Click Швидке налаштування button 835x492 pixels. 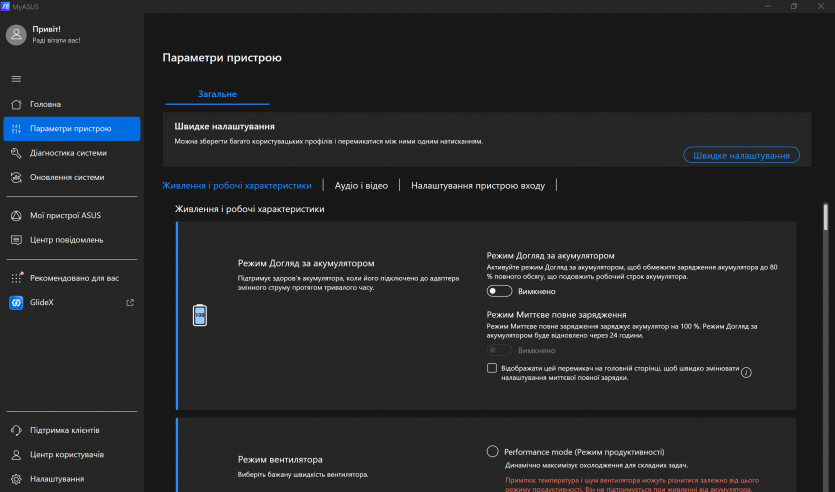(741, 155)
